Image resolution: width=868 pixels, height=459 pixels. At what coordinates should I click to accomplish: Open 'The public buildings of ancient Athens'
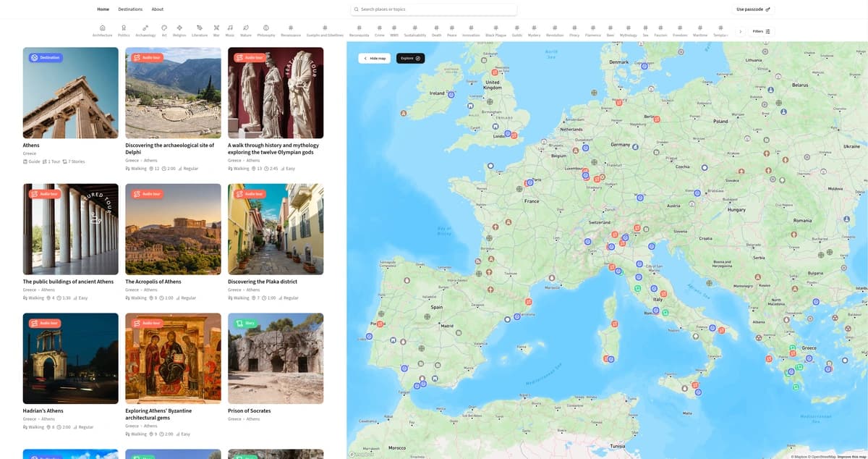click(x=68, y=282)
